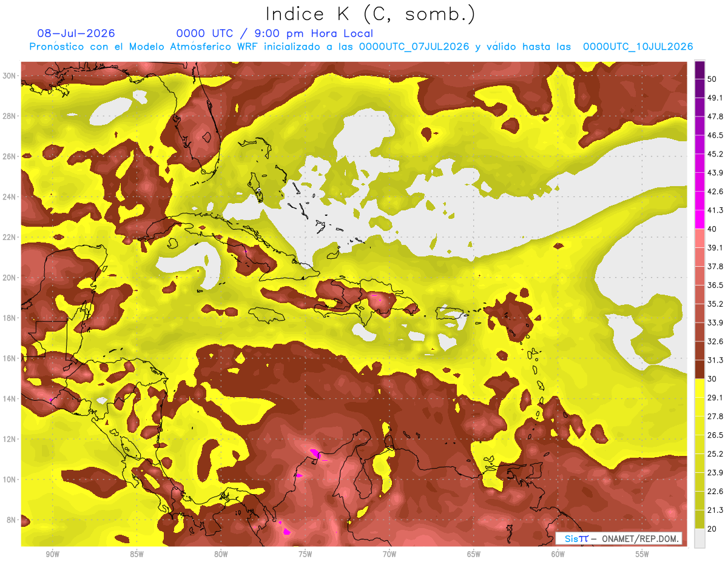Click the "28N" latitude axis label
Viewport: 728px width, 562px height.
click(10, 116)
